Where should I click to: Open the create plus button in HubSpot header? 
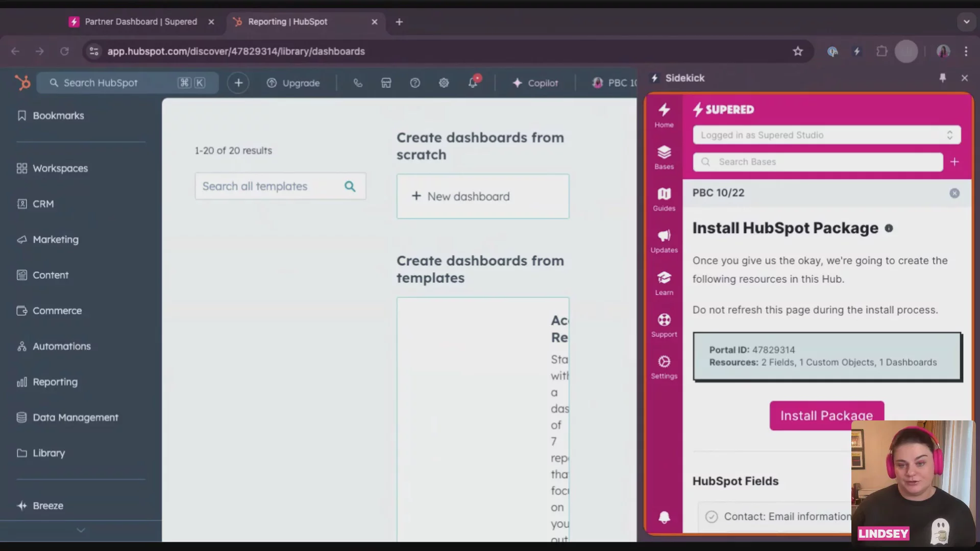pos(238,83)
